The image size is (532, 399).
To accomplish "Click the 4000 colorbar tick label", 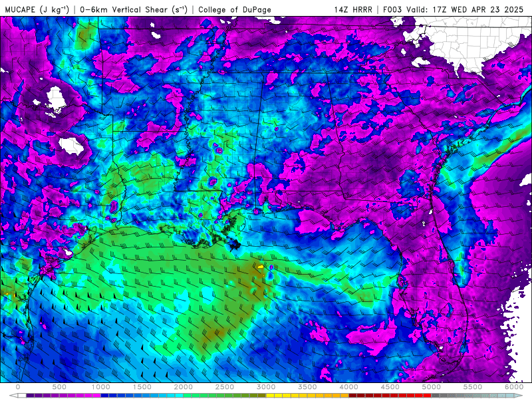I will click(x=348, y=387).
